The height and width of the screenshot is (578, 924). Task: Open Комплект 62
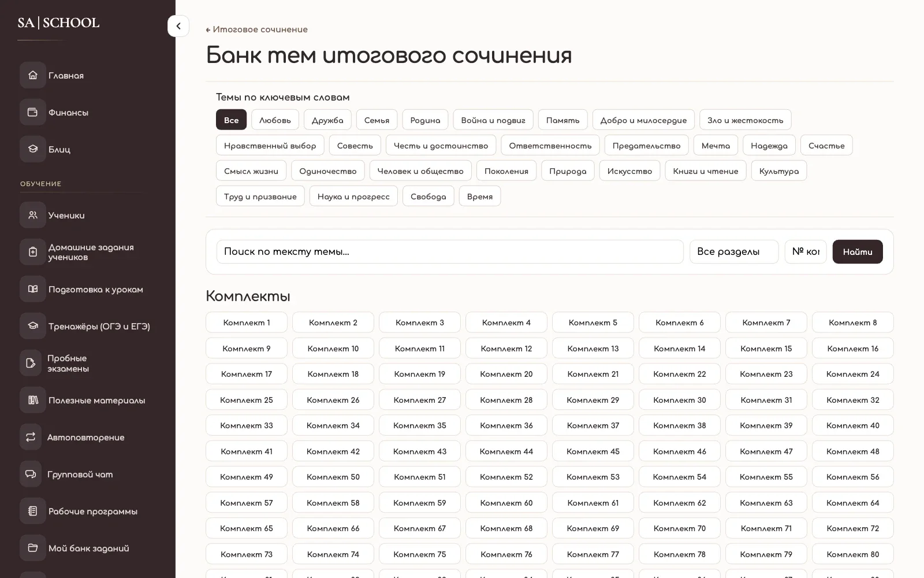680,503
